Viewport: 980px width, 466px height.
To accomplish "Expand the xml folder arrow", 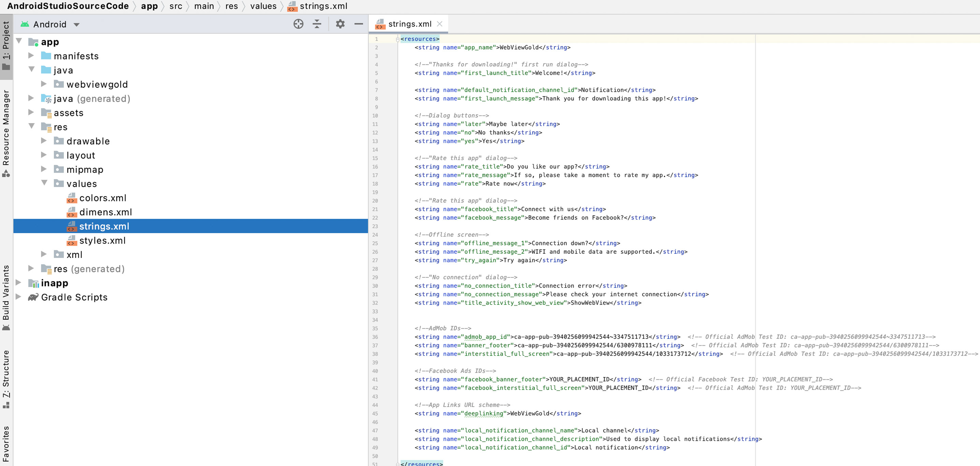I will pyautogui.click(x=44, y=254).
